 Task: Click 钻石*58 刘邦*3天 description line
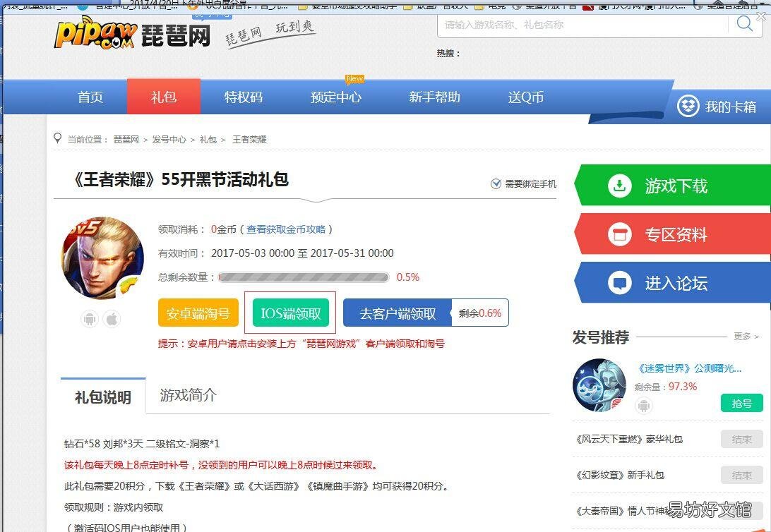click(142, 444)
